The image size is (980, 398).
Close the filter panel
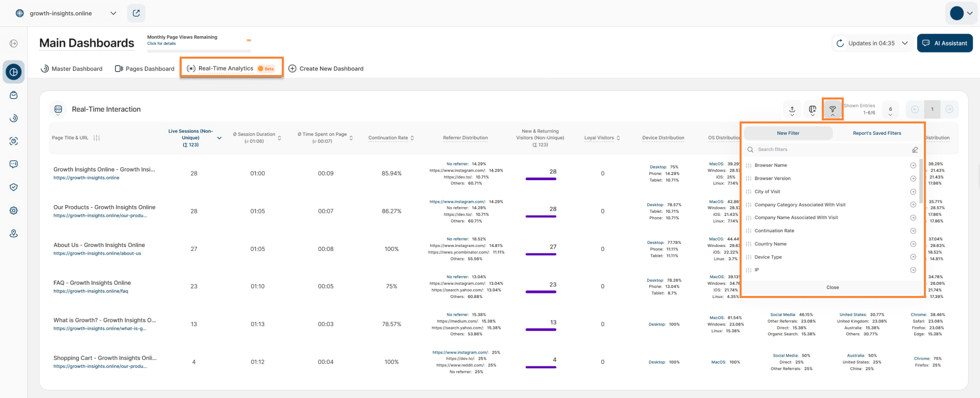pyautogui.click(x=832, y=287)
